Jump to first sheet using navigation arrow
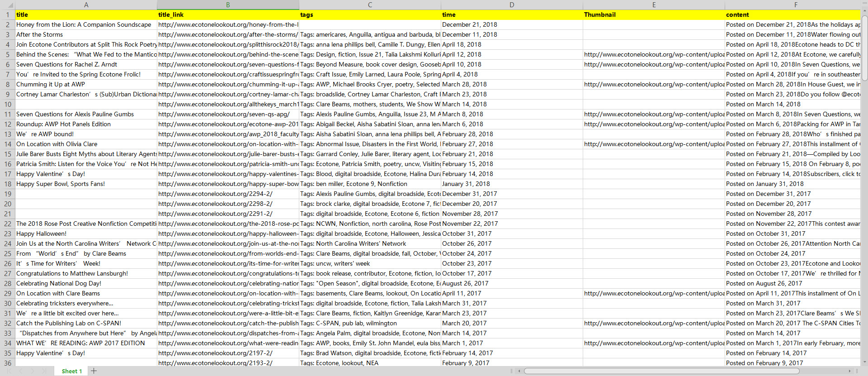The image size is (868, 376). pyautogui.click(x=9, y=371)
